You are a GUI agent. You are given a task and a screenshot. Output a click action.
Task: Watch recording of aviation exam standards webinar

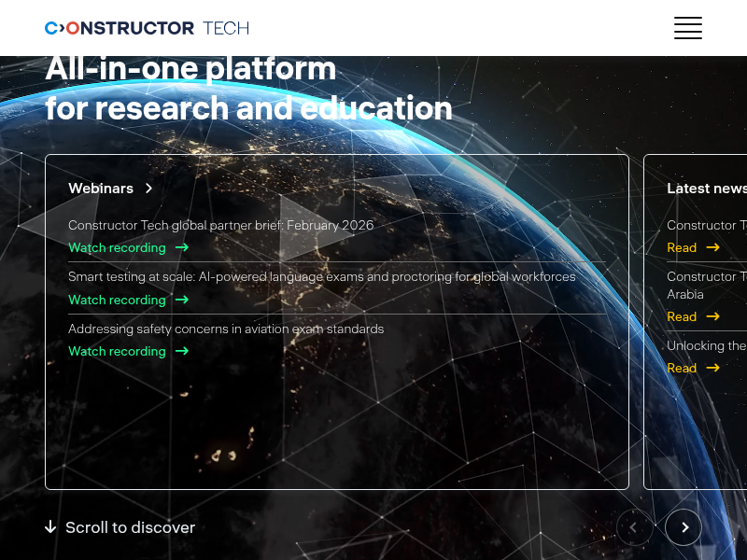117,351
